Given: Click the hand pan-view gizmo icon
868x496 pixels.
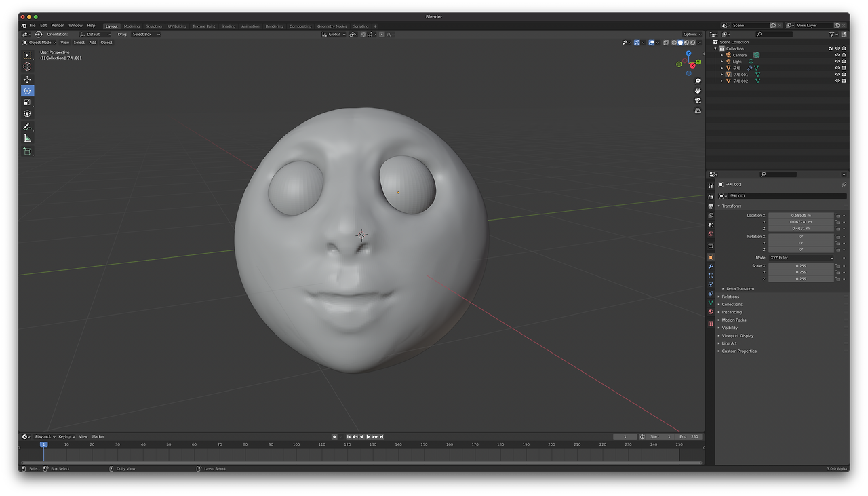Looking at the screenshot, I should [x=697, y=91].
